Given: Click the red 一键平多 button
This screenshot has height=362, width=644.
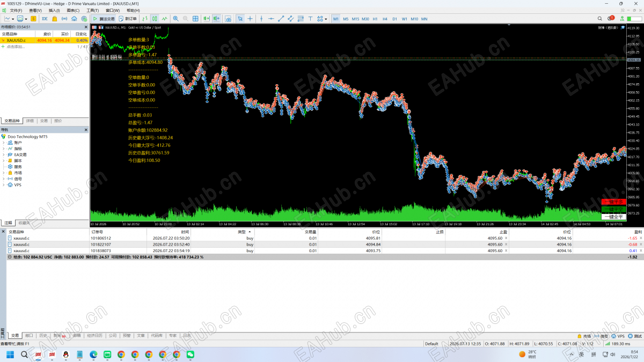Looking at the screenshot, I should click(x=613, y=202).
